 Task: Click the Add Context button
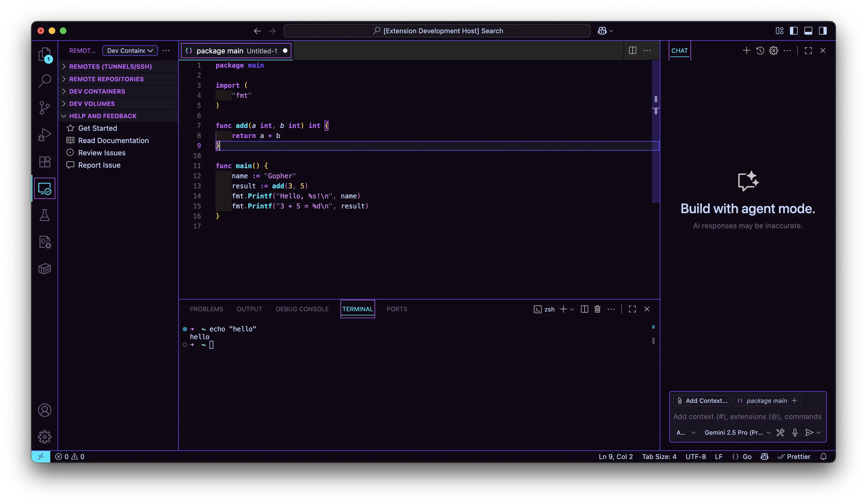pos(702,400)
